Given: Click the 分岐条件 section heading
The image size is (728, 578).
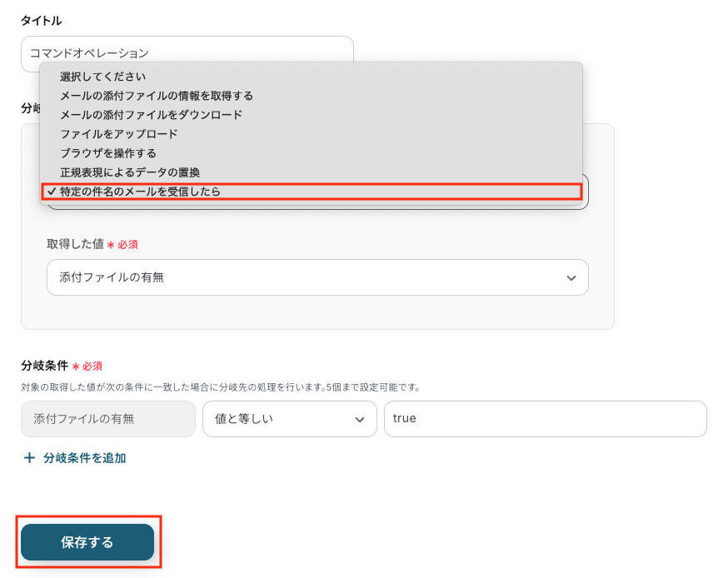Looking at the screenshot, I should [44, 366].
